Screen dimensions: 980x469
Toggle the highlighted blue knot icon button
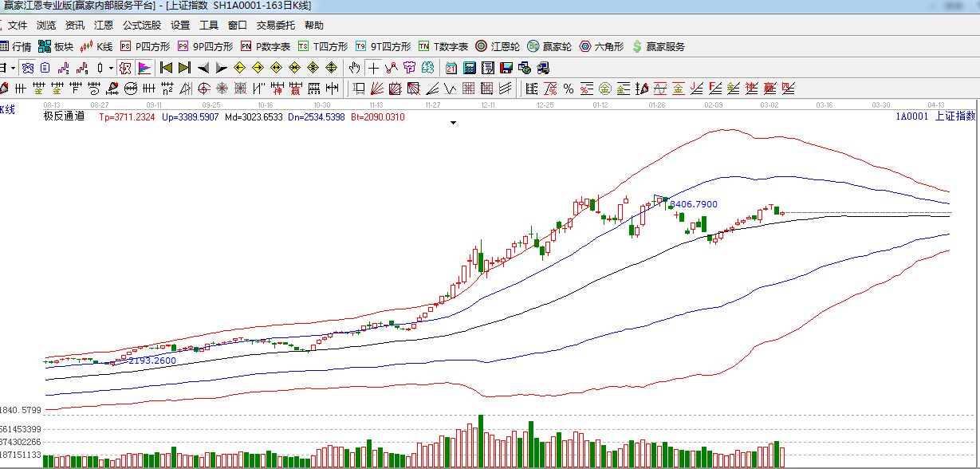(29, 67)
